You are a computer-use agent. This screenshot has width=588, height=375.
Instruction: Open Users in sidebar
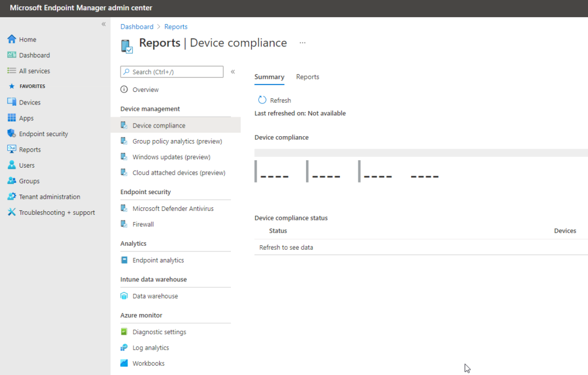tap(26, 165)
